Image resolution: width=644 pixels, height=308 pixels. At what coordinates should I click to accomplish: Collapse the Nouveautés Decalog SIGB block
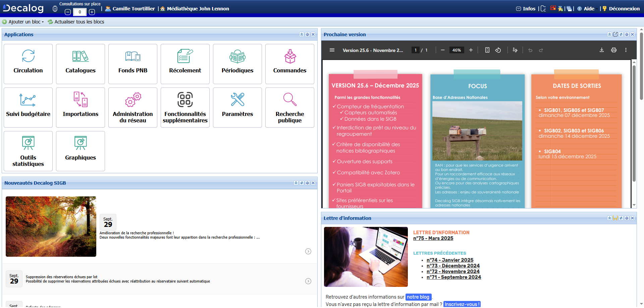296,183
